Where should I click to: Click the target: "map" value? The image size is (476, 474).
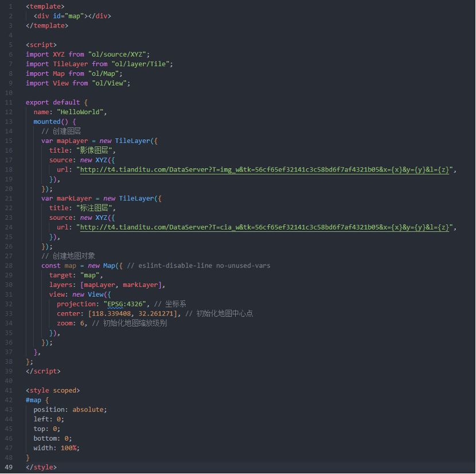click(89, 275)
